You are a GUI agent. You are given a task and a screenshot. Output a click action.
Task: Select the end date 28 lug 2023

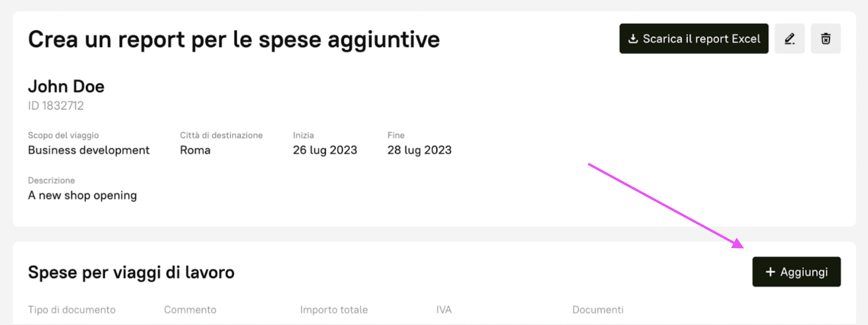pos(419,150)
